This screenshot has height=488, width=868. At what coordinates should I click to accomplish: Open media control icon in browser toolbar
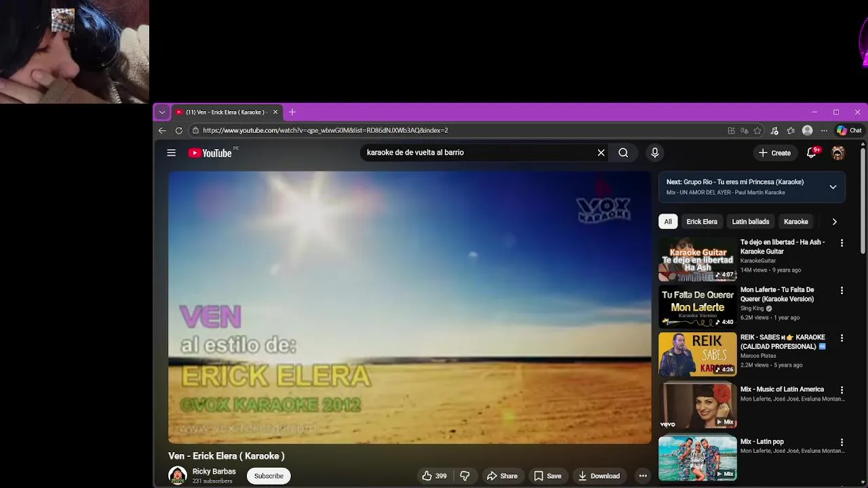pos(774,130)
